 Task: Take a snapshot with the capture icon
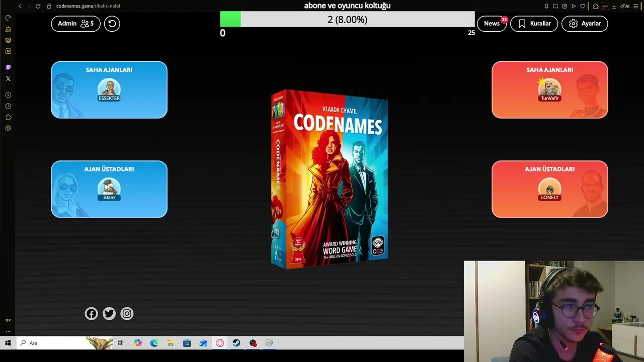pos(555,6)
